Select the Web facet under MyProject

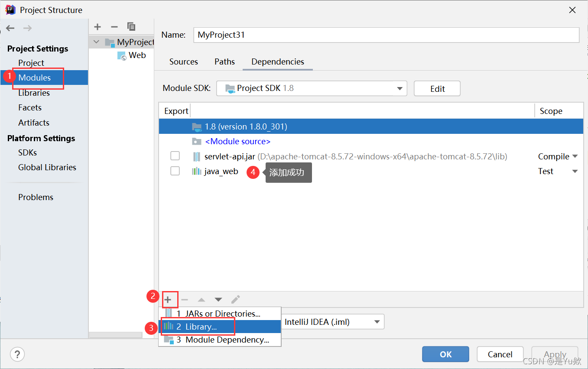point(137,55)
